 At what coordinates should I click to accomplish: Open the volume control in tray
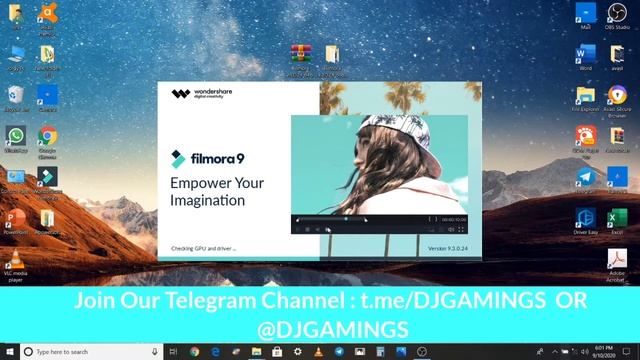(x=585, y=351)
